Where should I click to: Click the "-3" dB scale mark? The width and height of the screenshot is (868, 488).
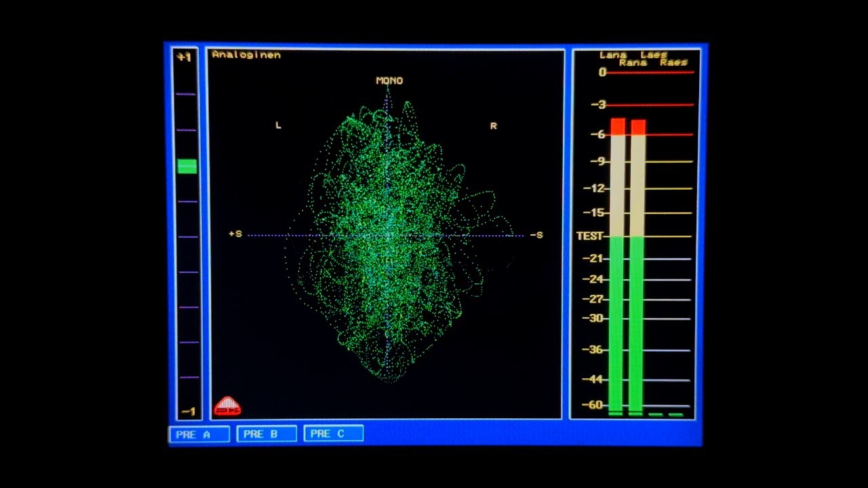597,105
